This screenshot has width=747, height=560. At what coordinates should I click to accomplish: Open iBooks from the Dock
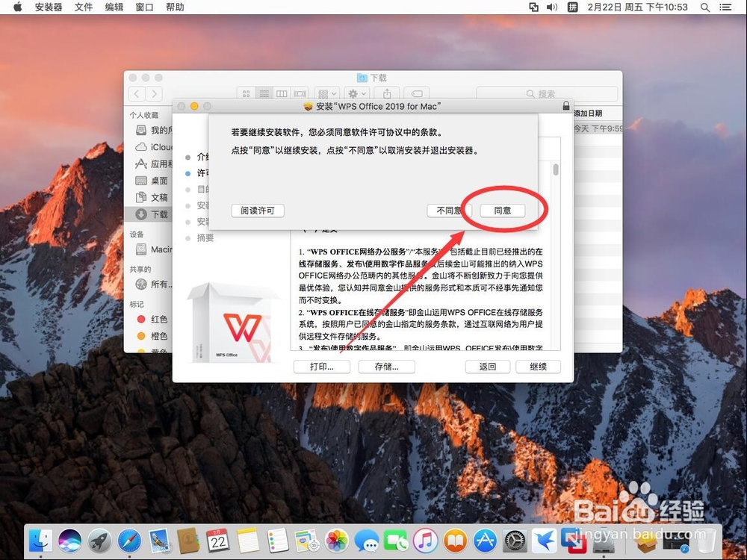pyautogui.click(x=456, y=541)
